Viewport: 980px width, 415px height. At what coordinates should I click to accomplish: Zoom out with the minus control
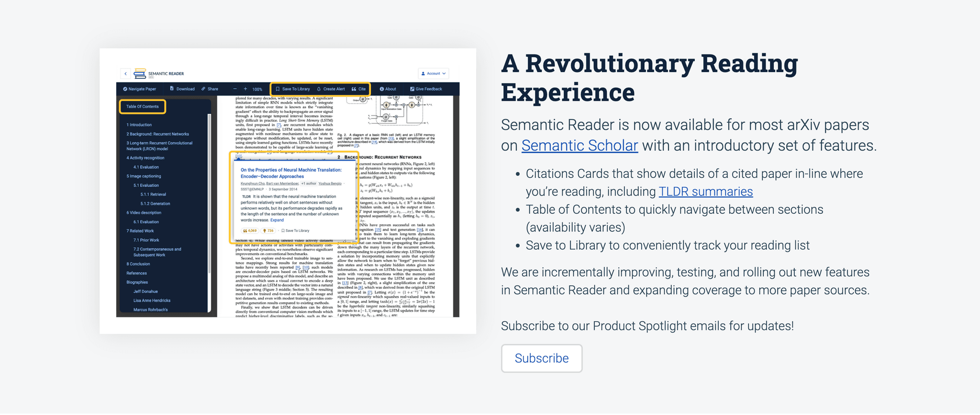click(235, 89)
